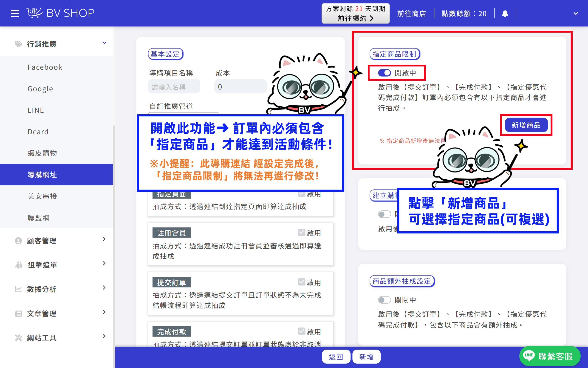Click the 數據分析 chart icon
This screenshot has height=368, width=588.
(x=18, y=289)
